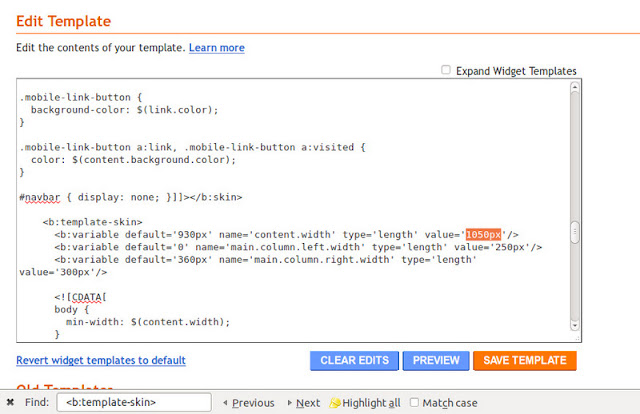This screenshot has height=414, width=640.
Task: Open the Learn more link
Action: coord(216,48)
